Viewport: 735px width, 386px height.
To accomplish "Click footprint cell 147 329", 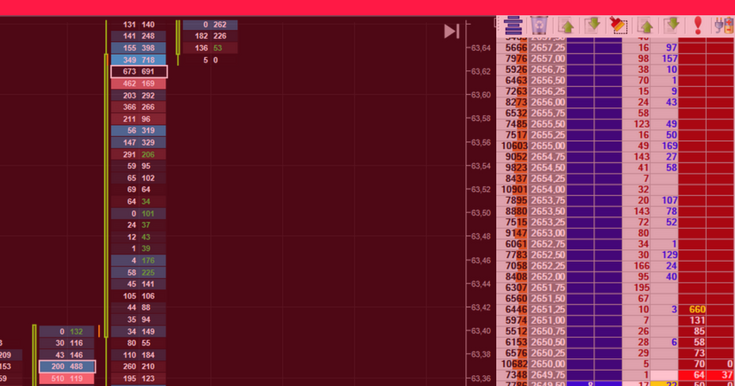I will pyautogui.click(x=139, y=143).
